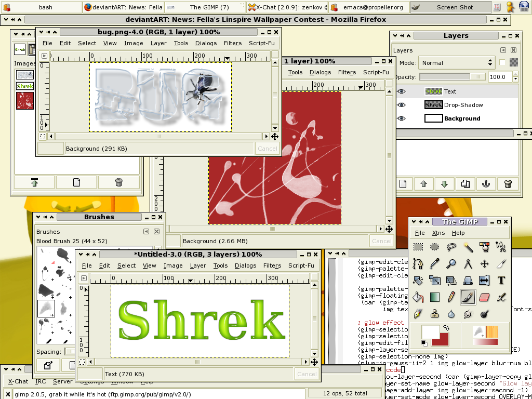The width and height of the screenshot is (532, 399).
Task: Select the Measure compass tool
Action: tap(468, 263)
